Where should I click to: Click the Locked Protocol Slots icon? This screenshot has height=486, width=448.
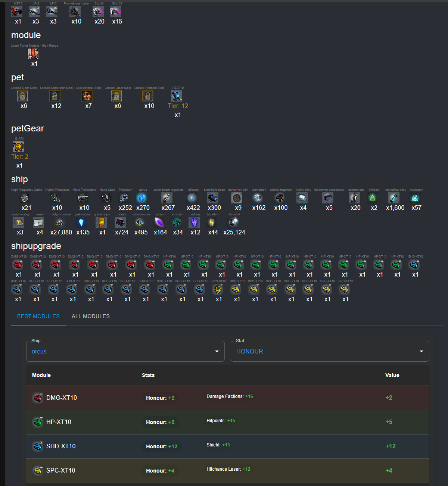(148, 96)
